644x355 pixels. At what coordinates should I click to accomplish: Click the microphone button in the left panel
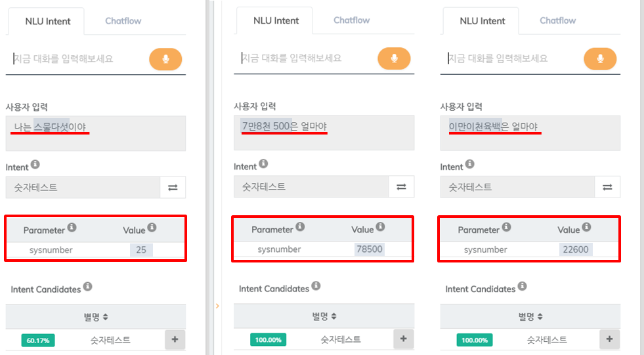(x=165, y=59)
